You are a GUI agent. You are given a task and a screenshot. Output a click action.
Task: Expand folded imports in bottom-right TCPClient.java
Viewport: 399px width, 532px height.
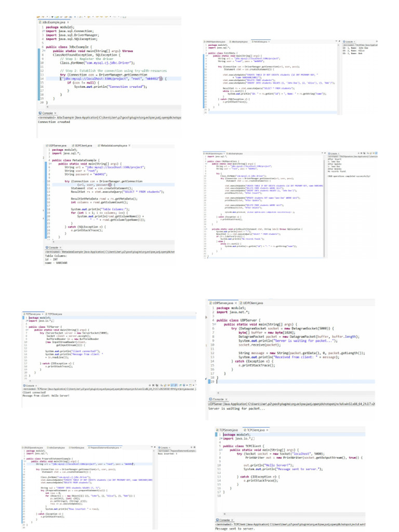click(x=220, y=438)
